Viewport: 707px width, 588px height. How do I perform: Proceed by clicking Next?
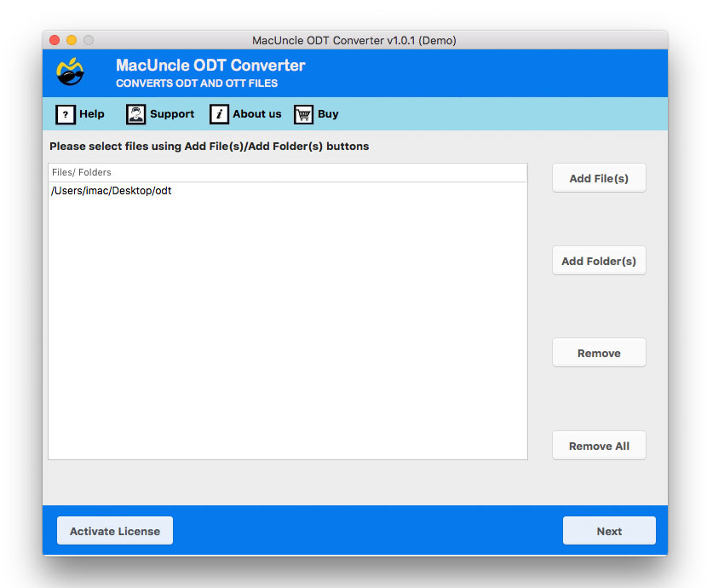[609, 530]
